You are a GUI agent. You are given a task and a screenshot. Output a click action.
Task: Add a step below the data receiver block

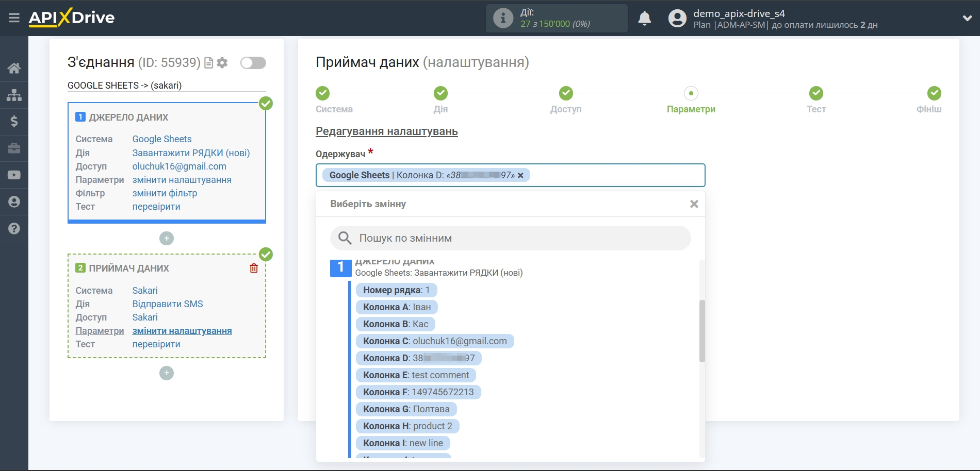[167, 373]
